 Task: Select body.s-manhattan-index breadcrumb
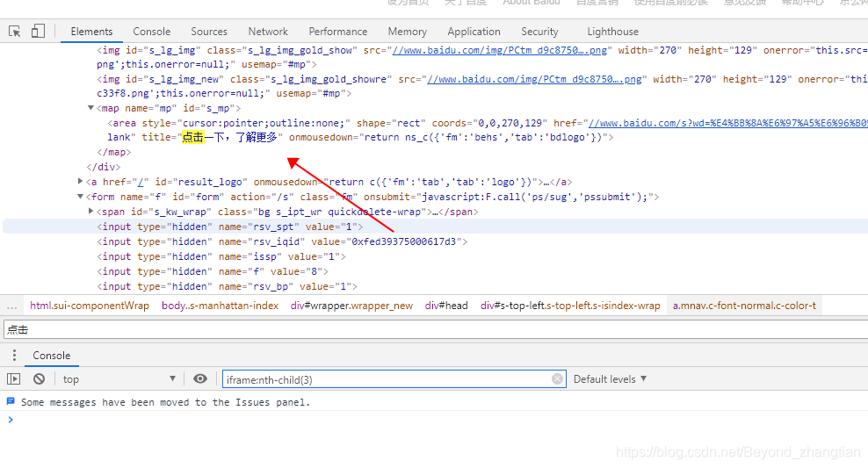pyautogui.click(x=220, y=306)
